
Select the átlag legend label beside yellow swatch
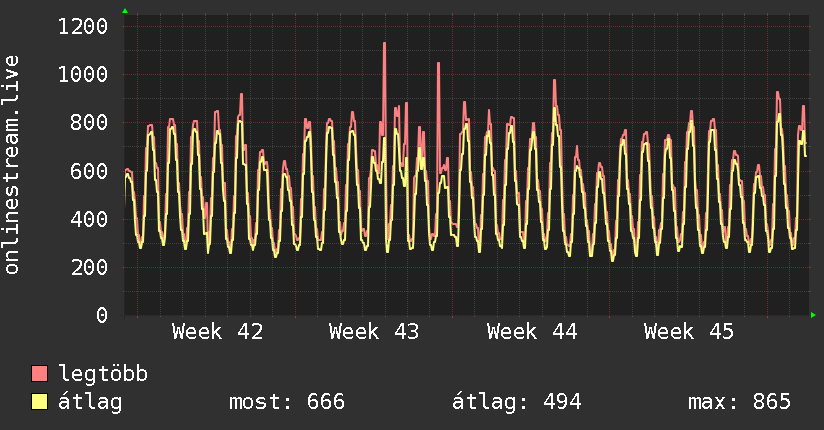pos(90,402)
